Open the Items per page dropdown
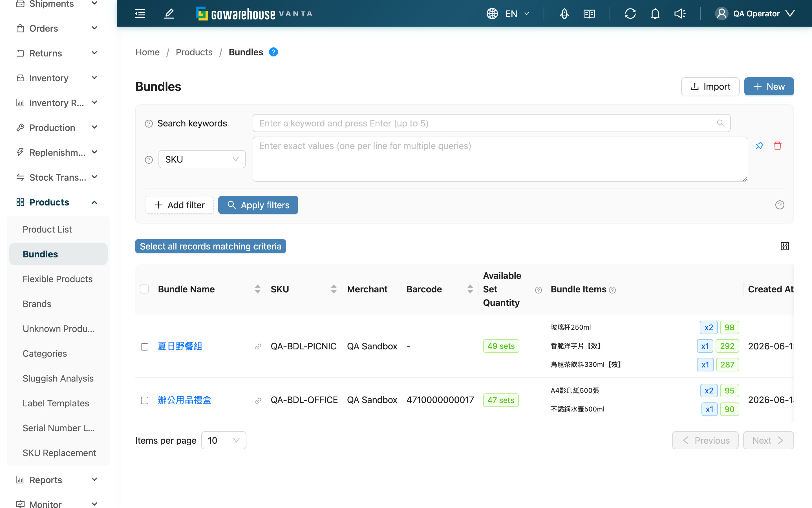 coord(224,440)
